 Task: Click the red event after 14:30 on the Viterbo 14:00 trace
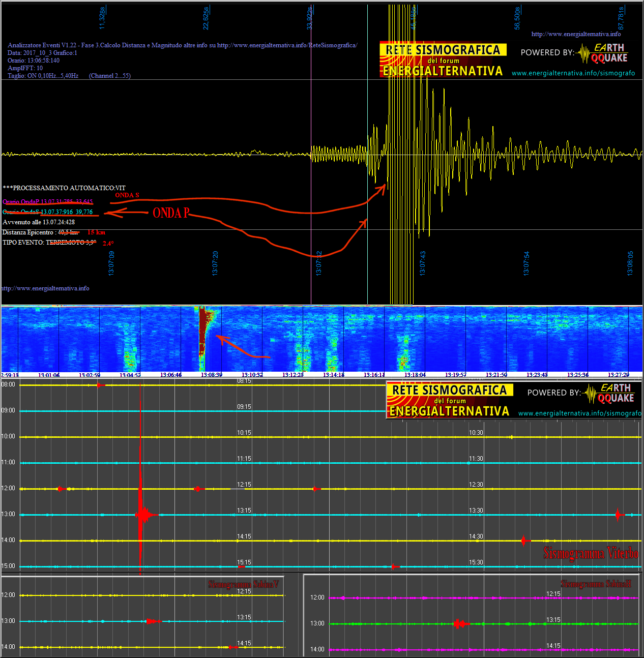pyautogui.click(x=525, y=541)
